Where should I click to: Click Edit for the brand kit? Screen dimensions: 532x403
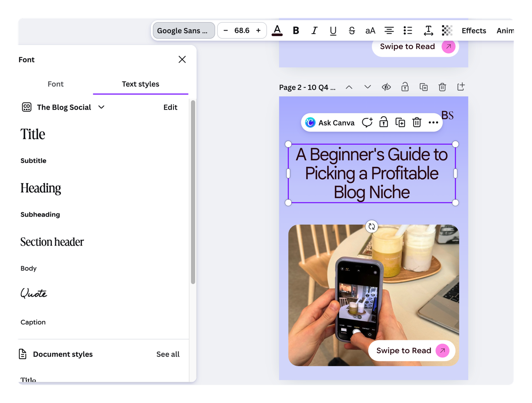tap(170, 107)
